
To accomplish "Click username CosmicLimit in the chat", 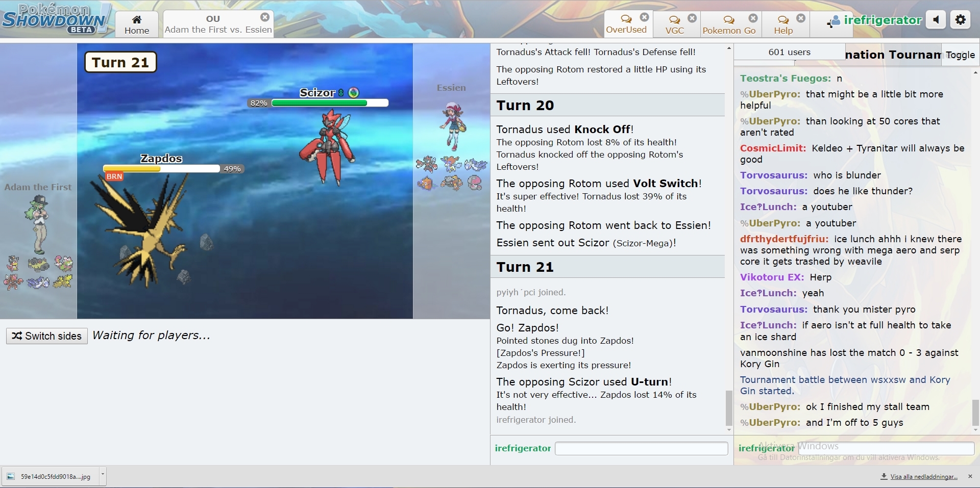I will coord(773,148).
